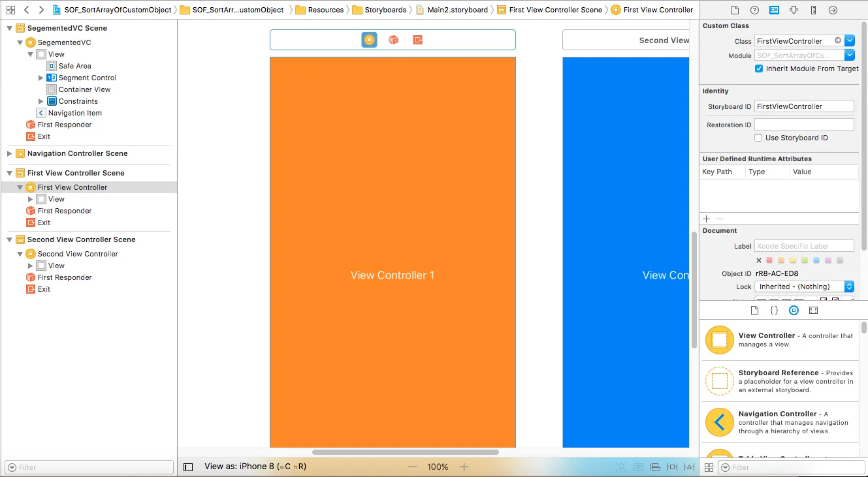The height and width of the screenshot is (477, 868).
Task: Expand the Navigation Controller Scene
Action: tap(9, 153)
